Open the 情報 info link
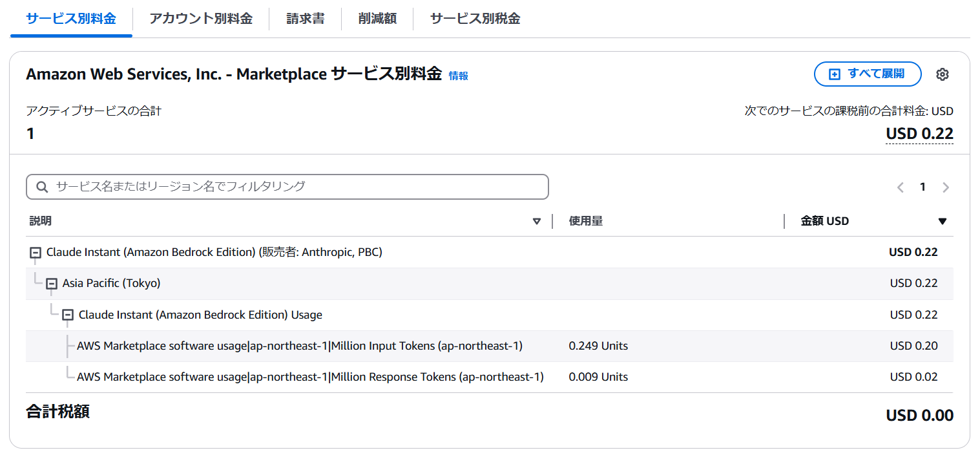The image size is (980, 457). click(458, 76)
